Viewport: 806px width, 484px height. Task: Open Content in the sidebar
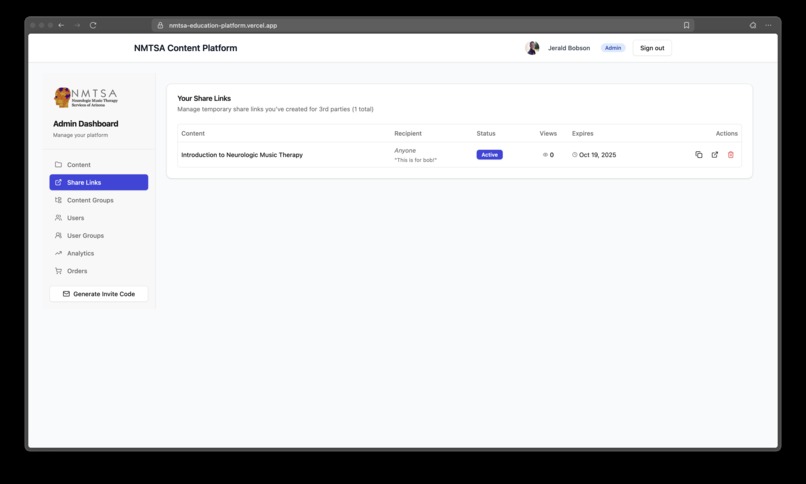[99, 164]
